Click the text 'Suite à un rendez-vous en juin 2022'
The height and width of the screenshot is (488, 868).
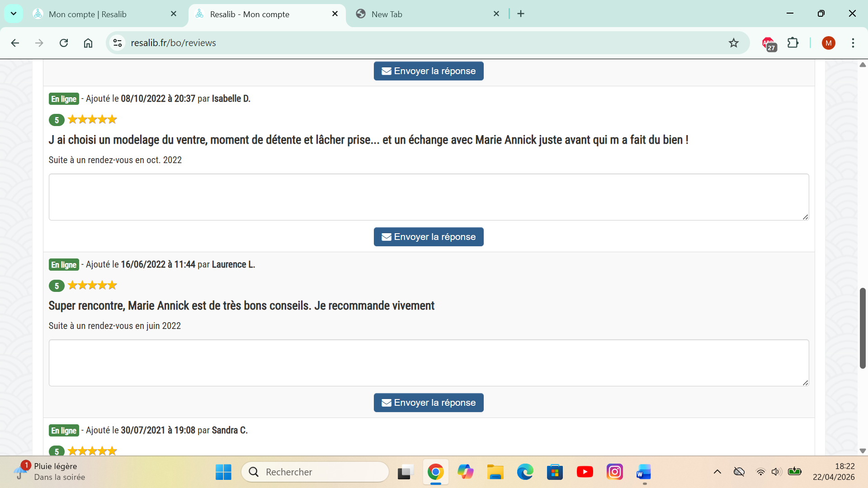115,326
